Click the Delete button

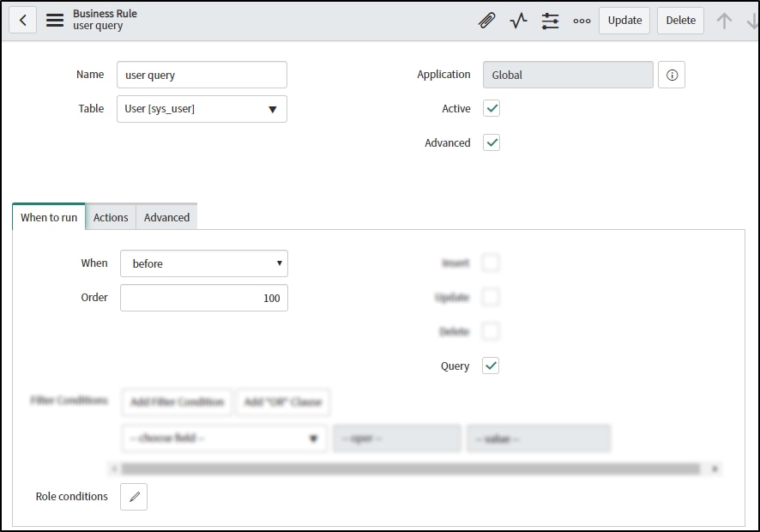680,20
